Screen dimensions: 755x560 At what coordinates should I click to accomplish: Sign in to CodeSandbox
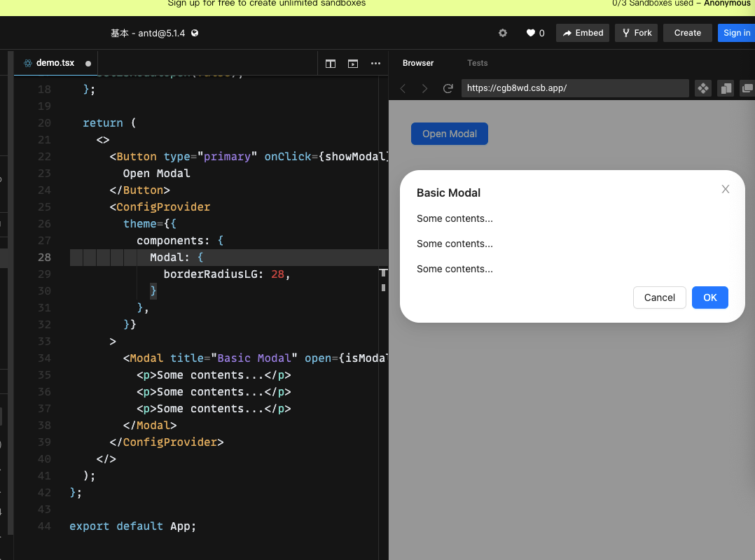[736, 32]
